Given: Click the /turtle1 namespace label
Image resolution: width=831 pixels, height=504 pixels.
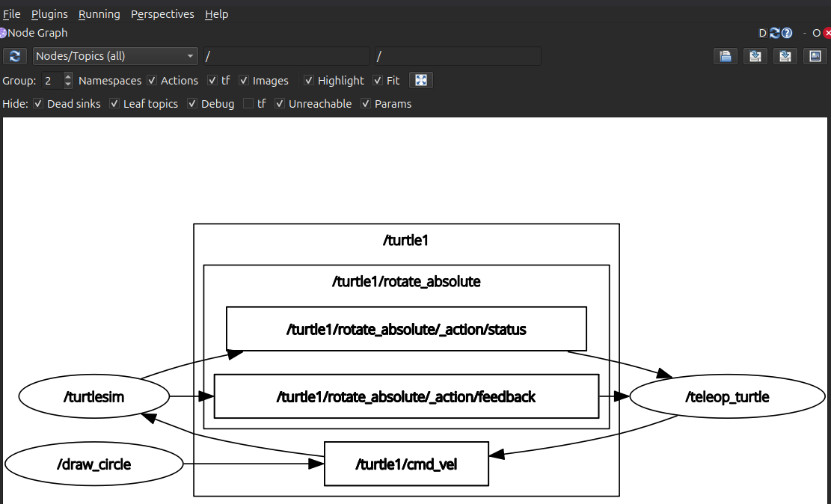Looking at the screenshot, I should pos(406,241).
